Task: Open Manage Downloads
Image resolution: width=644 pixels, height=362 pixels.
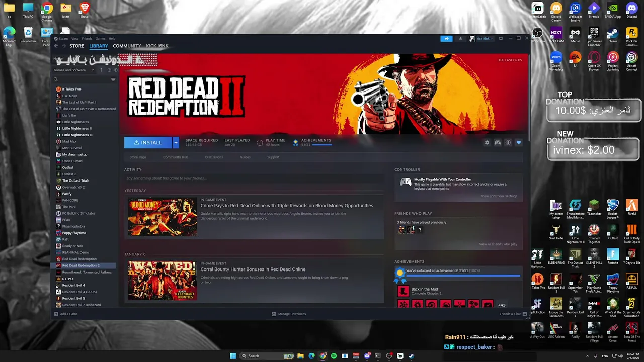Action: [289, 314]
